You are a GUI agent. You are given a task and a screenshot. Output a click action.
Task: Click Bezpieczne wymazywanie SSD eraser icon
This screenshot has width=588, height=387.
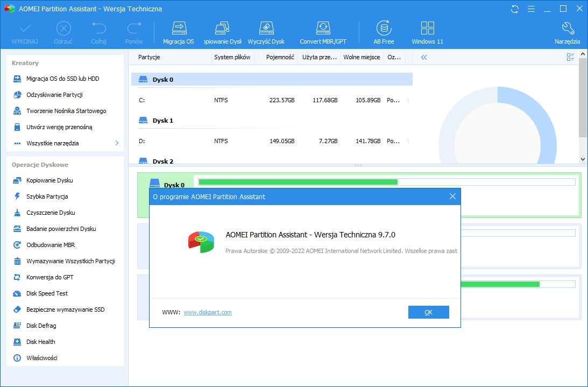(17, 309)
